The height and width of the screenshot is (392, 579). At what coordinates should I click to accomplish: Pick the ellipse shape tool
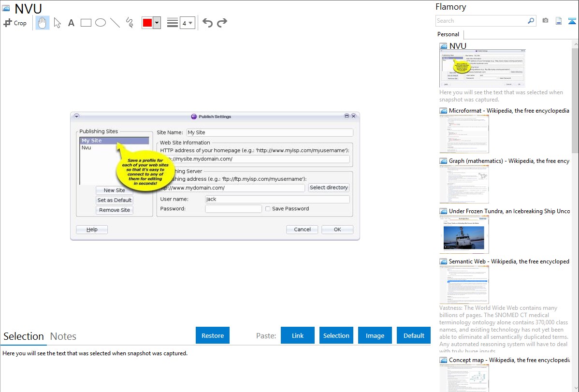pyautogui.click(x=101, y=23)
